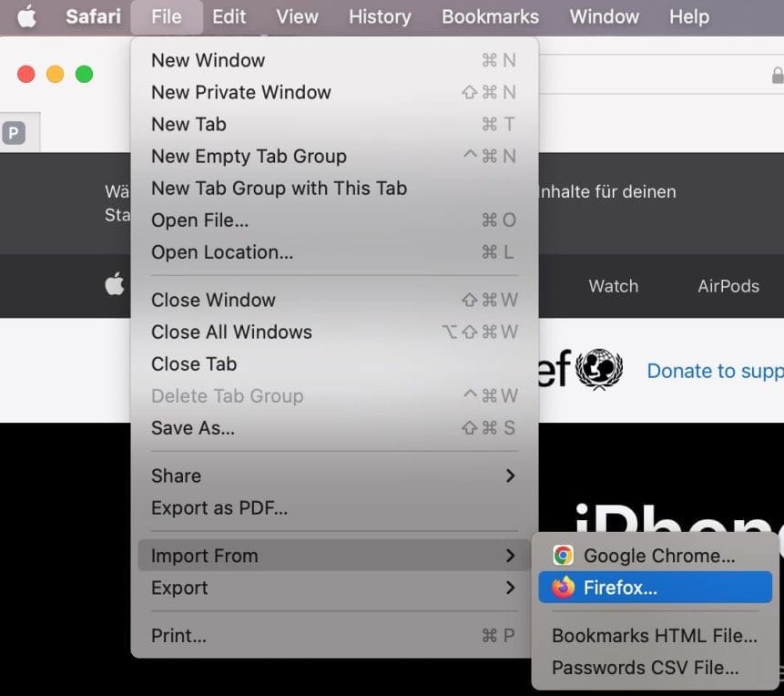Image resolution: width=784 pixels, height=696 pixels.
Task: Click the padlock icon in address bar
Action: click(777, 75)
